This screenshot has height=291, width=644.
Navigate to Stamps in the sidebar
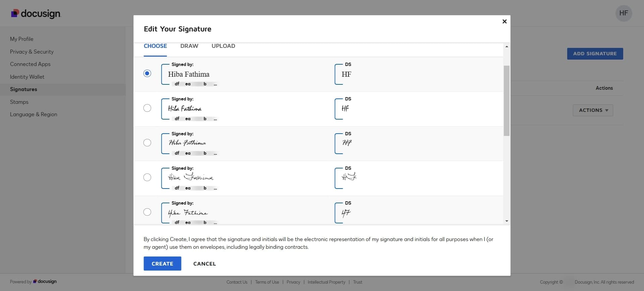pyautogui.click(x=19, y=102)
